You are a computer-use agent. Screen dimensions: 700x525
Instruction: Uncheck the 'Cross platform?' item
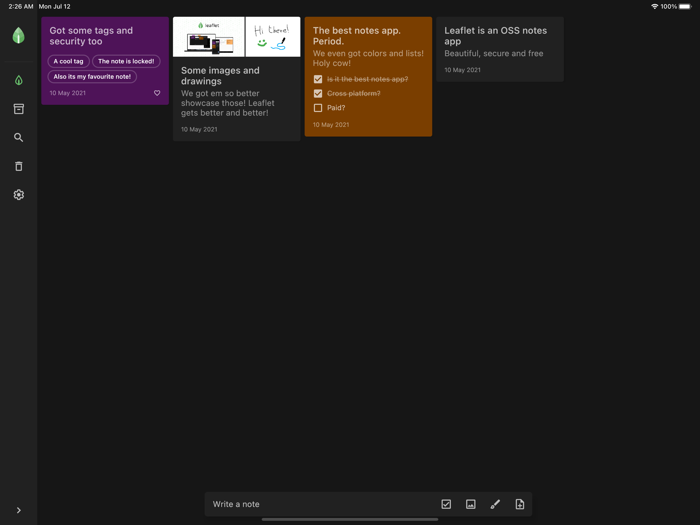[318, 93]
